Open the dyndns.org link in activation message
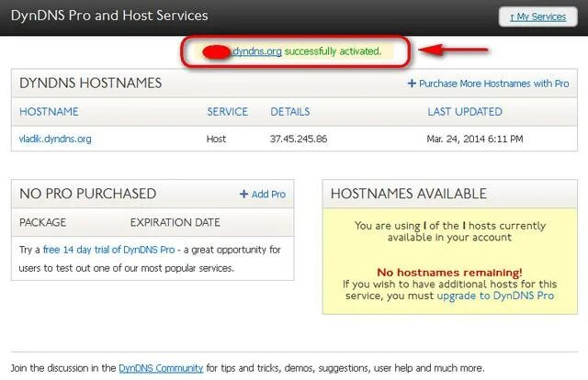Viewport: 588px width, 380px height. [257, 51]
